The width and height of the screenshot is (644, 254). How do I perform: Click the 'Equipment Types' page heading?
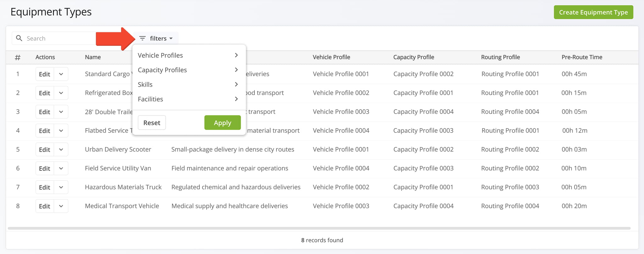pos(51,12)
